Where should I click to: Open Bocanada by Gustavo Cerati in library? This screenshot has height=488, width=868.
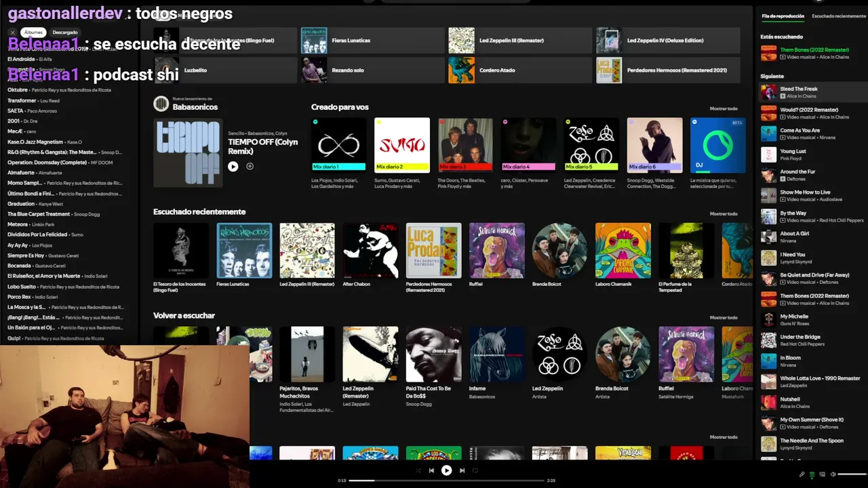tap(37, 266)
